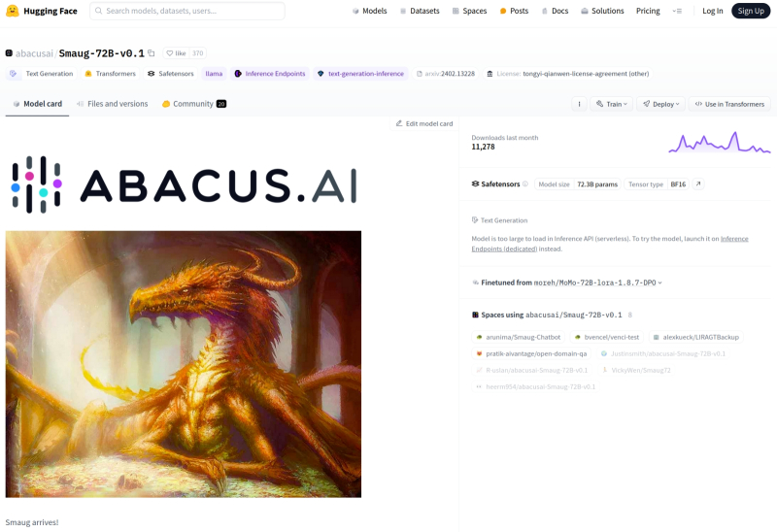777x532 pixels.
Task: Click the downloads last month chart
Action: coord(719,144)
